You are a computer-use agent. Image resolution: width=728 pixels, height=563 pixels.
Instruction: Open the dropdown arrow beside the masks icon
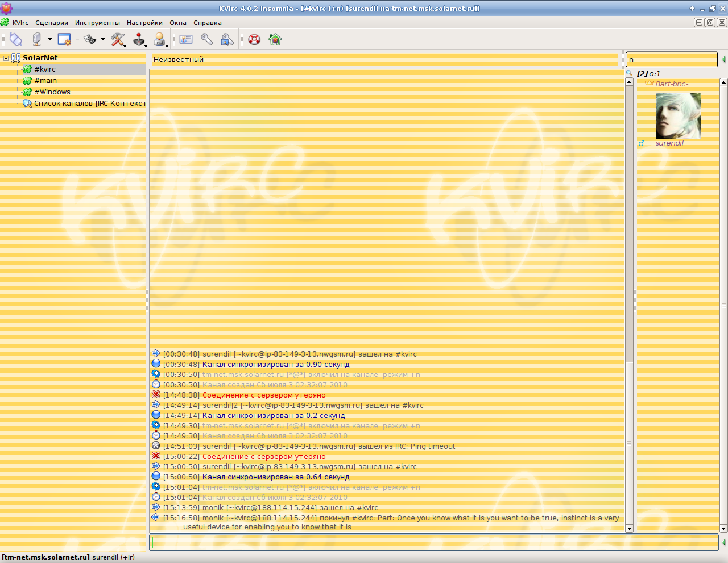pos(103,39)
